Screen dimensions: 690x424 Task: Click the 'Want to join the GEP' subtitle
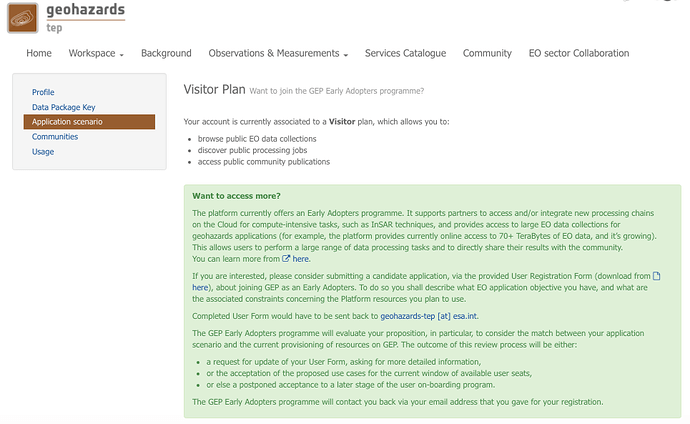[x=336, y=91]
